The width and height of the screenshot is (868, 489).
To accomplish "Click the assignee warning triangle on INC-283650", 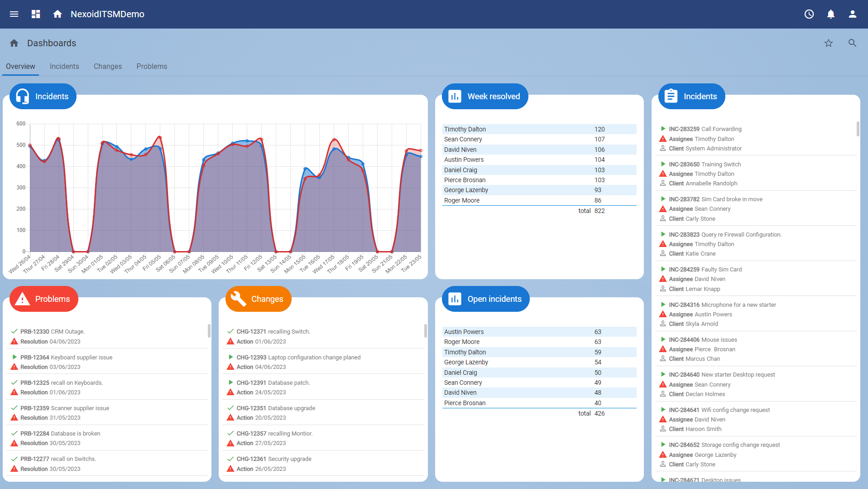I will (x=663, y=174).
